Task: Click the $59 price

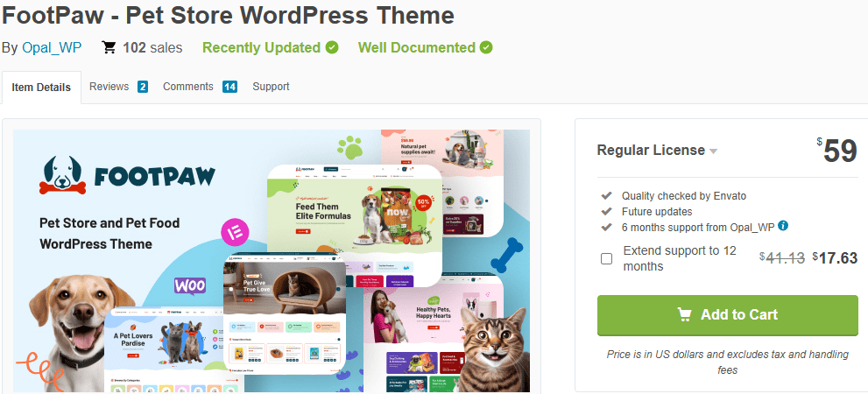Action: click(x=837, y=150)
